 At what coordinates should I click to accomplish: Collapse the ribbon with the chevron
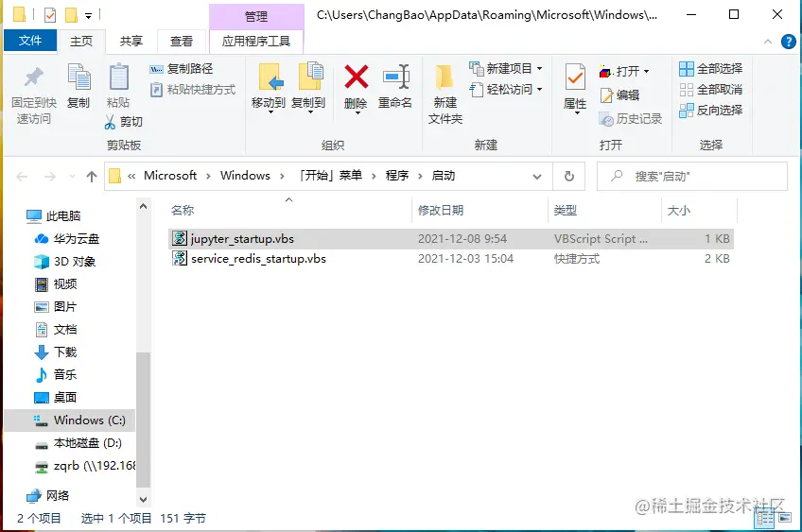click(x=768, y=42)
